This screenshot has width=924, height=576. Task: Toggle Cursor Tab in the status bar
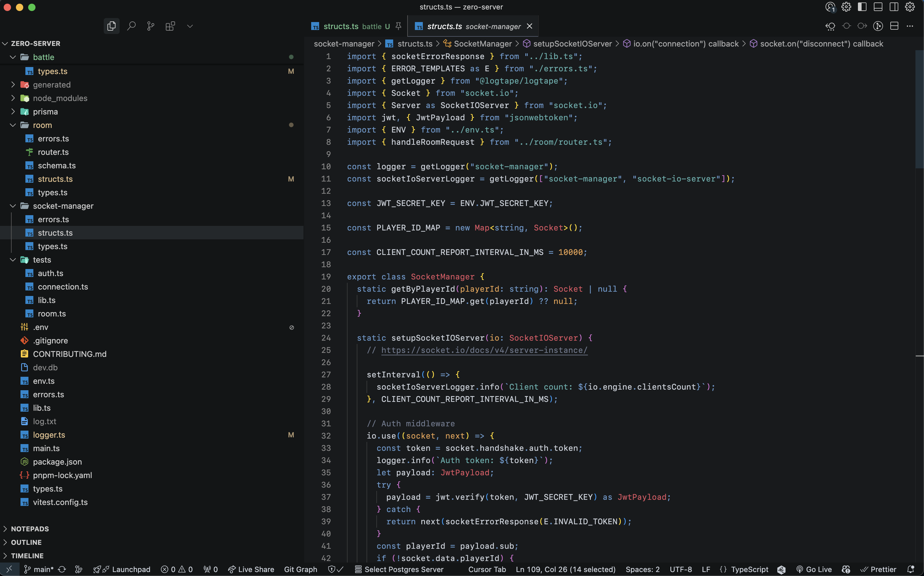tap(487, 569)
